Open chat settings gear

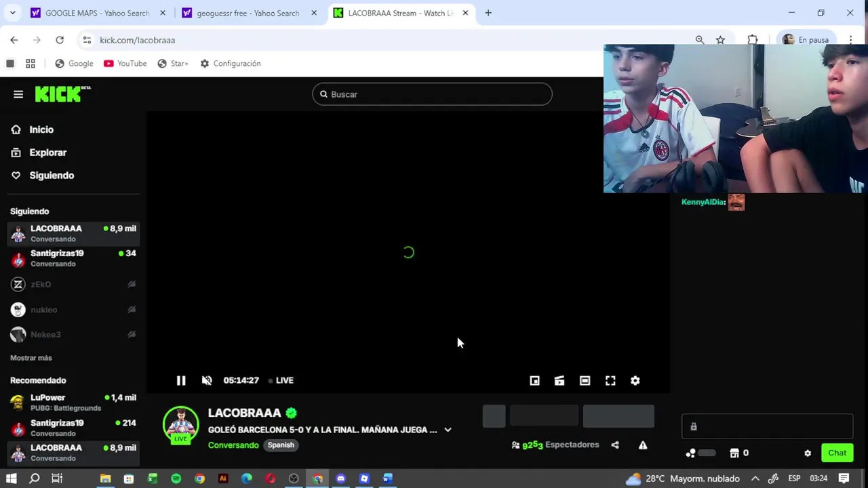pos(808,453)
